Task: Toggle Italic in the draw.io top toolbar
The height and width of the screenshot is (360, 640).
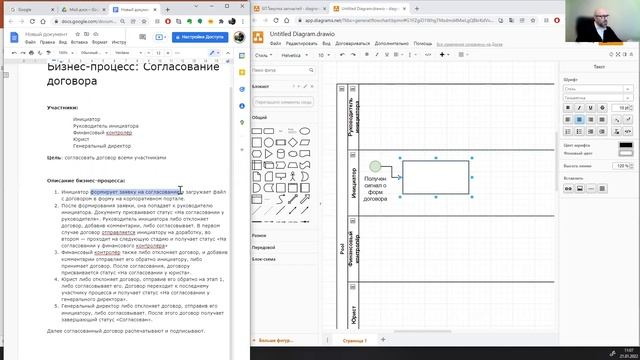Action: coord(377,55)
